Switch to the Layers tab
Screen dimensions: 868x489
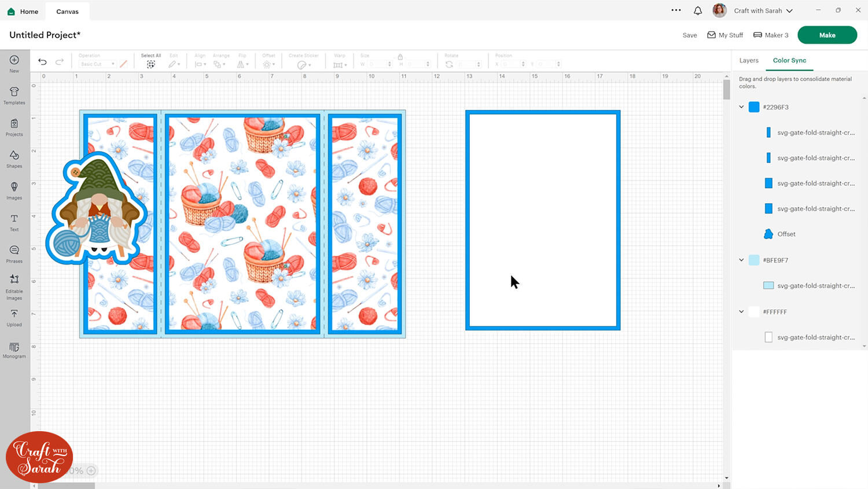click(749, 60)
